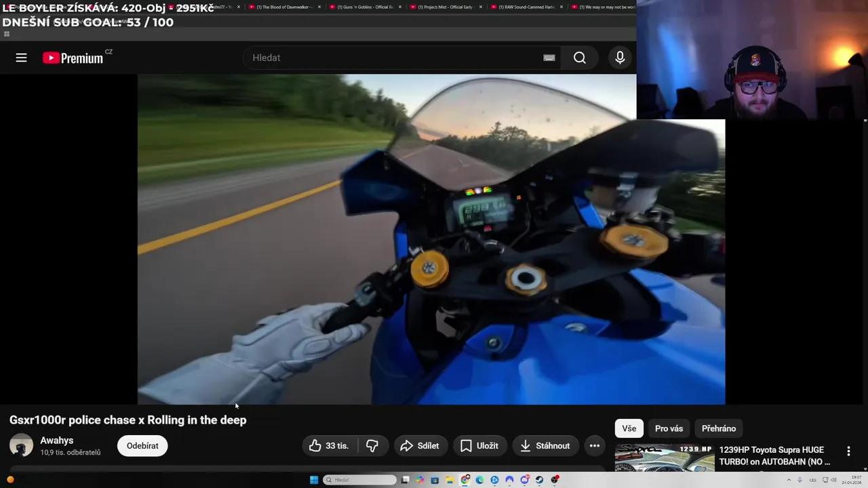Open Microsoft Edge from the taskbar
This screenshot has width=868, height=488.
[x=479, y=480]
